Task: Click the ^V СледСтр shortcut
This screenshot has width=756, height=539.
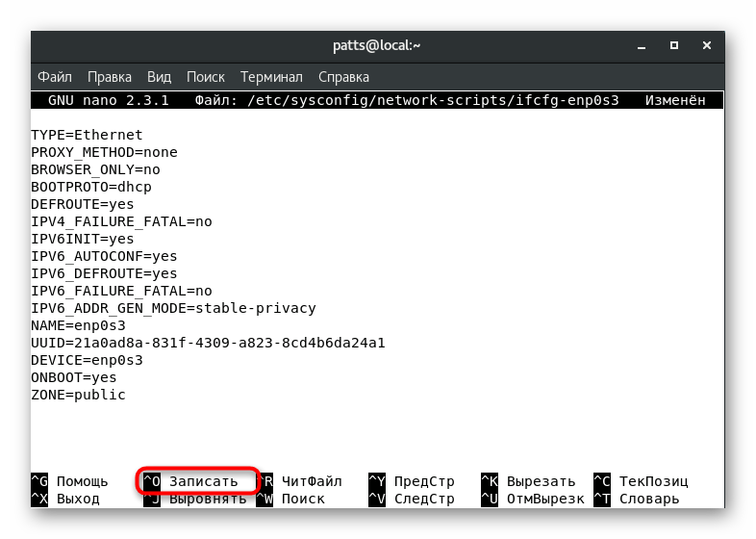Action: (412, 499)
